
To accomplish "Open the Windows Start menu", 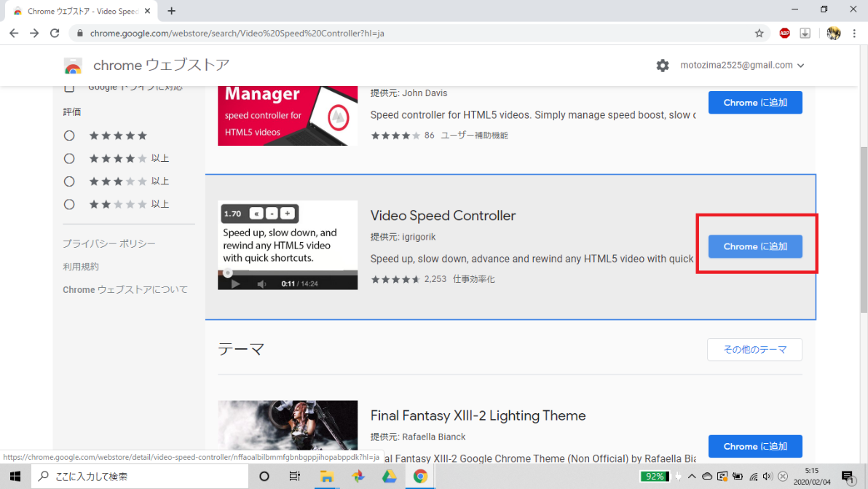I will [x=15, y=477].
